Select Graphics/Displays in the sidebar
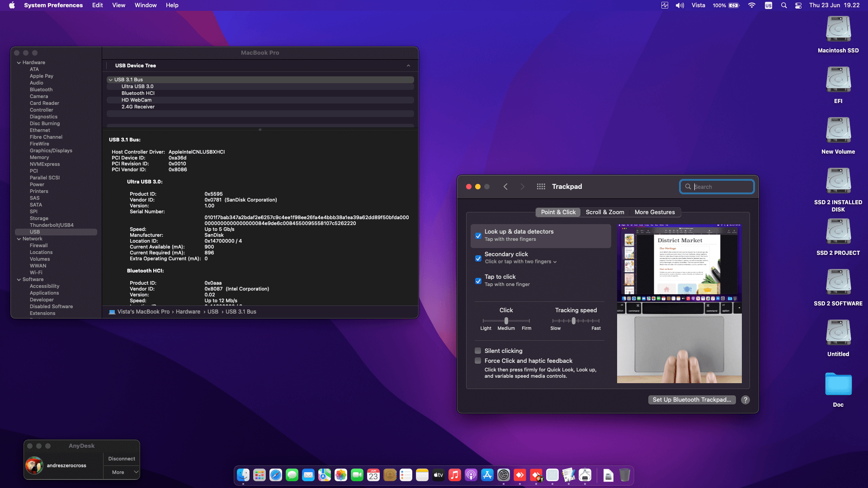The width and height of the screenshot is (868, 488). [x=51, y=150]
